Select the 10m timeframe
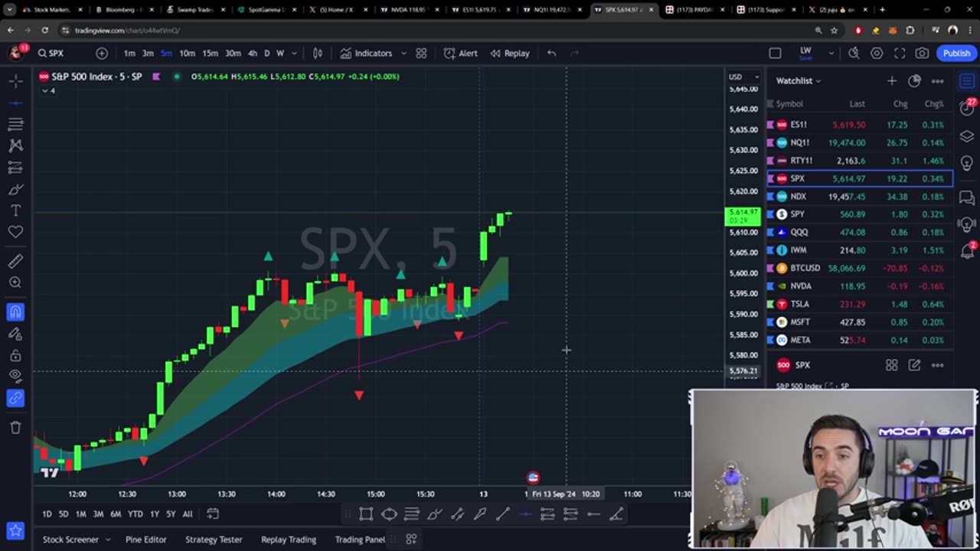The width and height of the screenshot is (980, 551). point(187,53)
